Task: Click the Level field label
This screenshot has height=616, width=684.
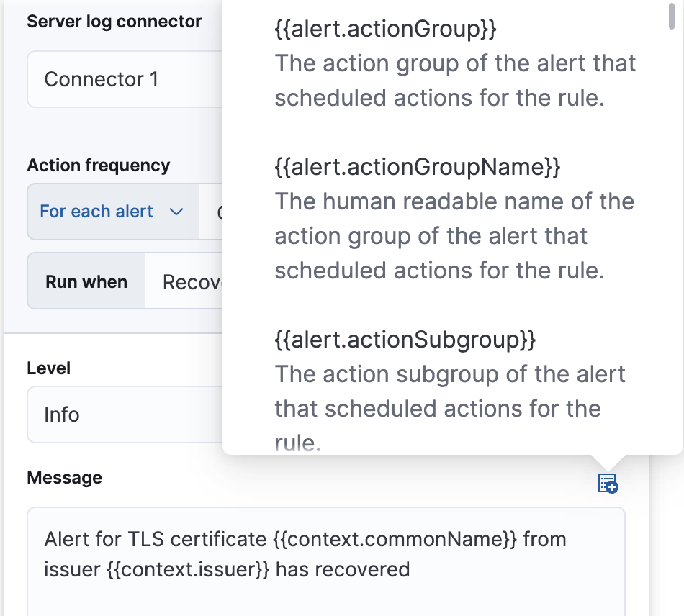Action: [49, 368]
